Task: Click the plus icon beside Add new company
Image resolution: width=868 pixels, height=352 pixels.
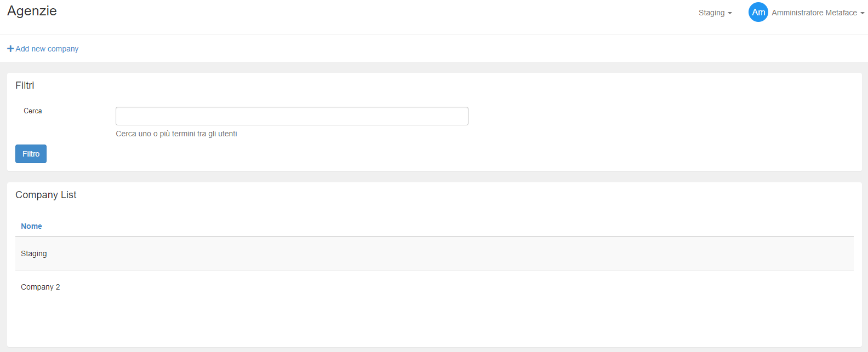Action: pyautogui.click(x=10, y=49)
